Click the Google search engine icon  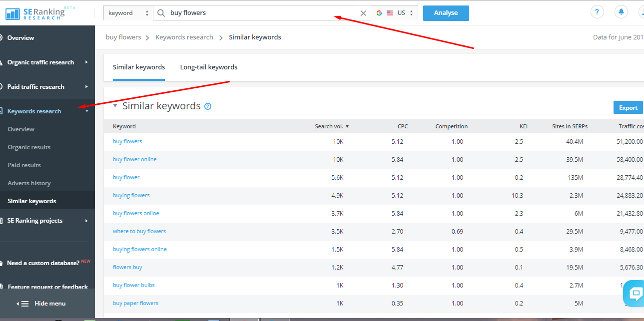click(x=379, y=13)
